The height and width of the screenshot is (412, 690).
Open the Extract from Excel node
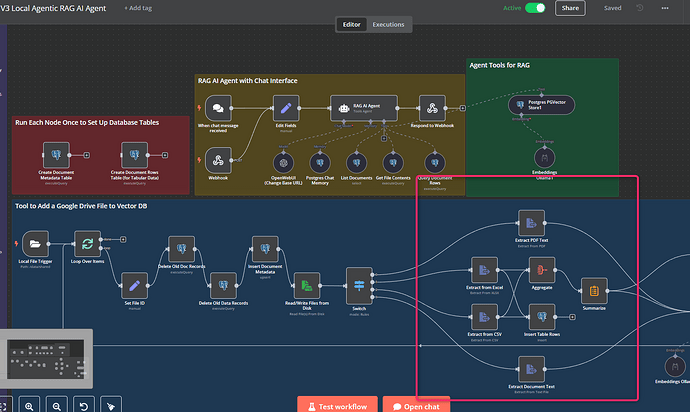[x=484, y=270]
